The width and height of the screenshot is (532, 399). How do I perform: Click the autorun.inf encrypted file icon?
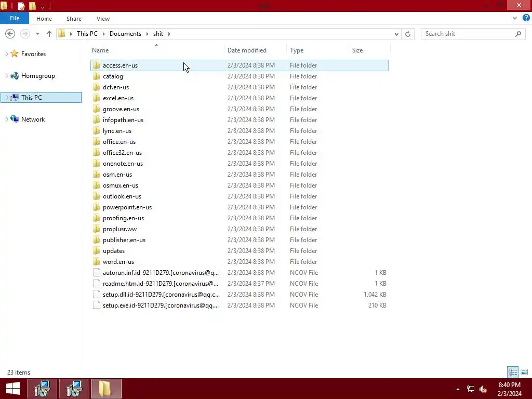[x=97, y=272]
